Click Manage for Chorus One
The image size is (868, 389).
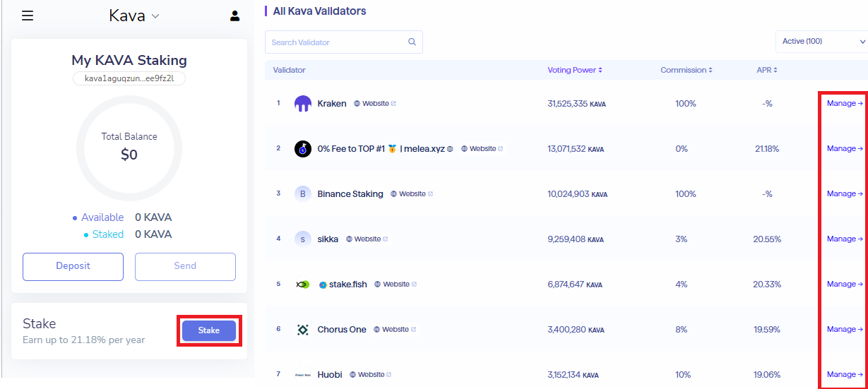(x=845, y=330)
